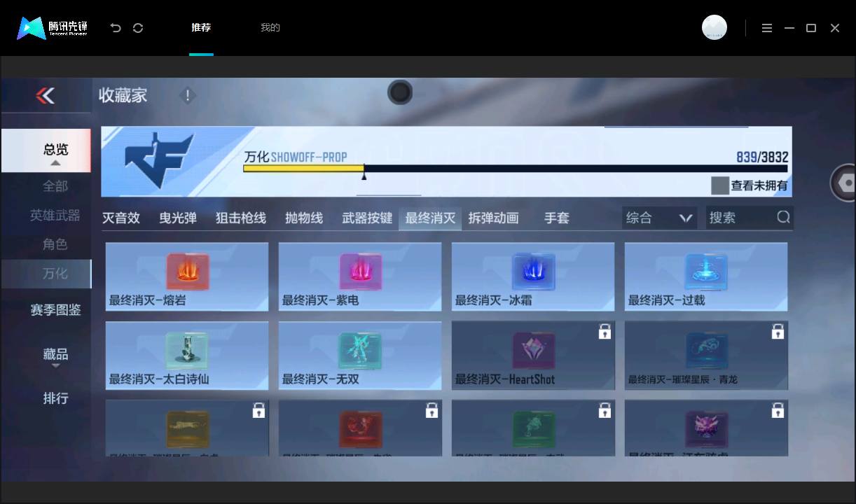Select the 武器按键 category tab
The image size is (856, 504).
(367, 218)
